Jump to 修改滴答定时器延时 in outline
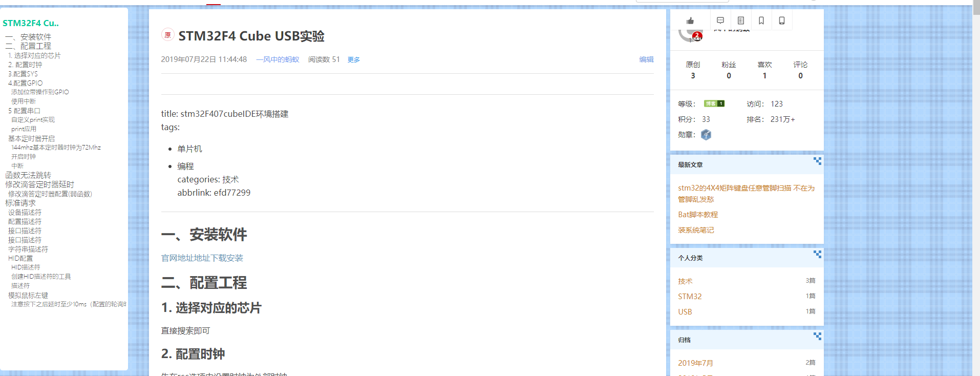Viewport: 980px width, 376px height. pos(39,184)
